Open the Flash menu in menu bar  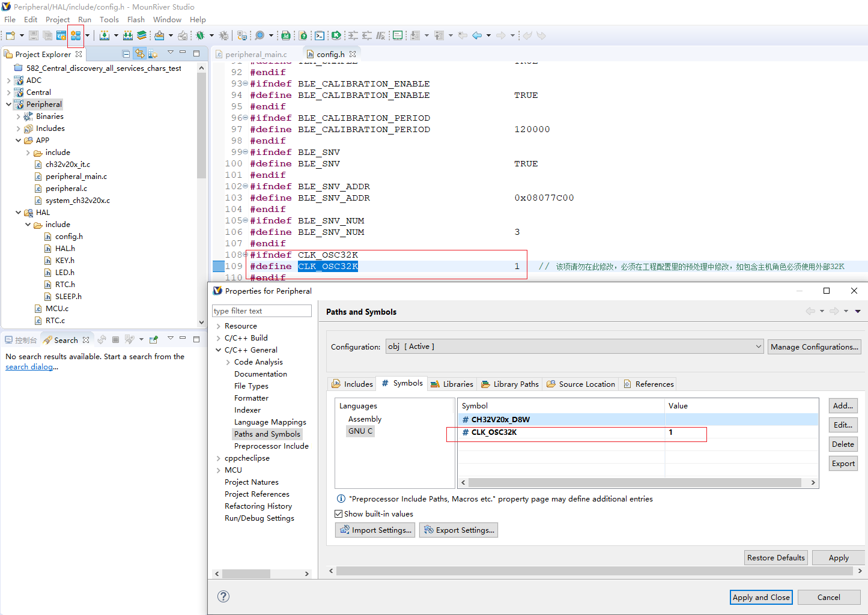(x=136, y=19)
